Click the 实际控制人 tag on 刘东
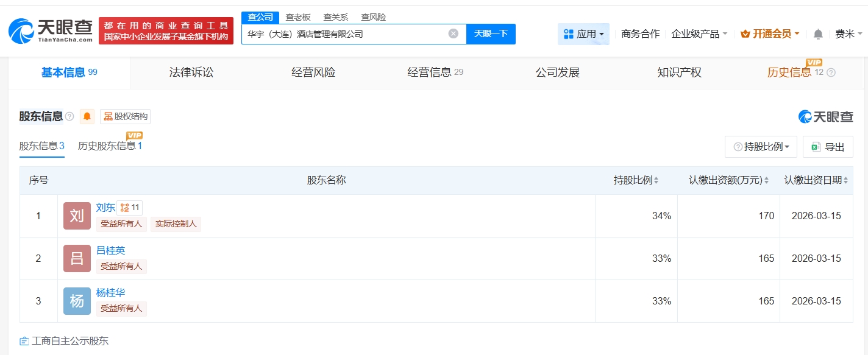The image size is (868, 355). 175,224
